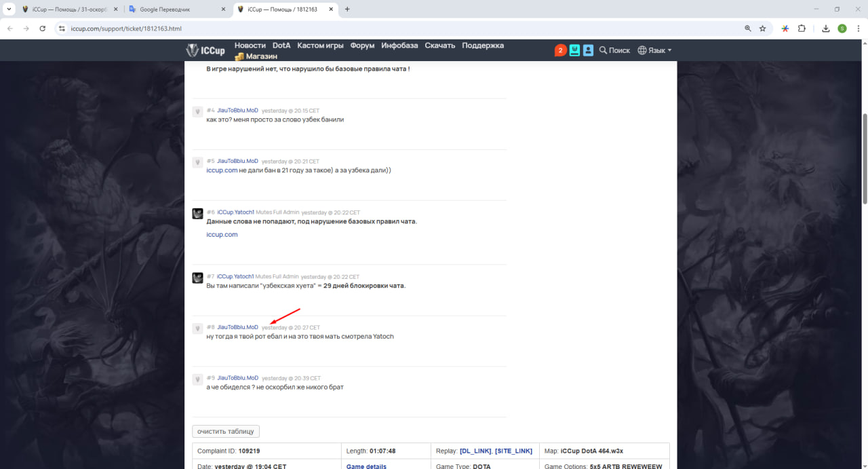Open the Chrome three-dot menu

click(858, 29)
